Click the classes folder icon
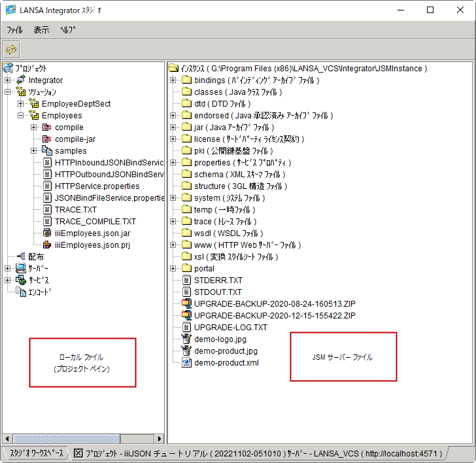Viewport: 476px width, 463px height. coord(186,92)
